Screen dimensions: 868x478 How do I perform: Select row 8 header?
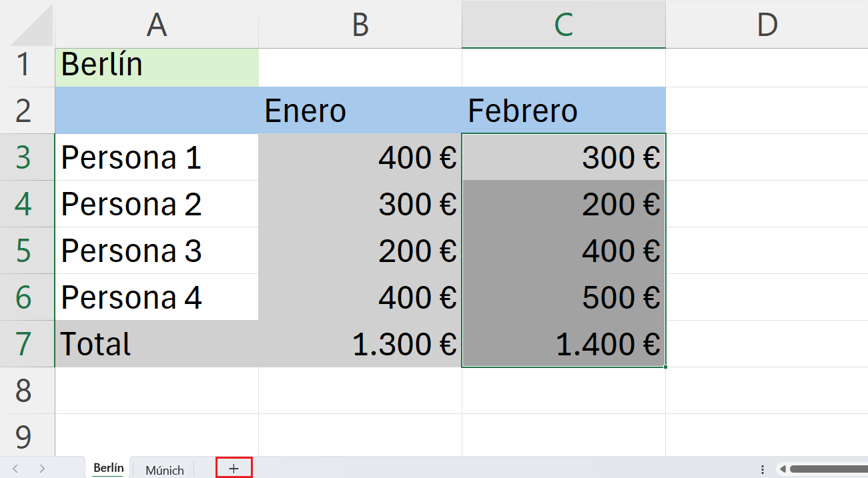pyautogui.click(x=23, y=391)
